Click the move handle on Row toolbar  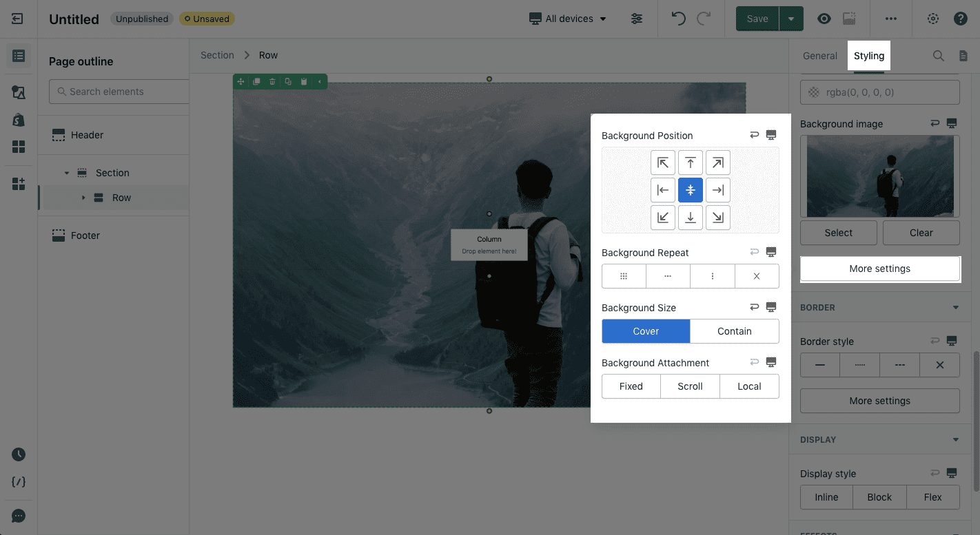(x=241, y=82)
